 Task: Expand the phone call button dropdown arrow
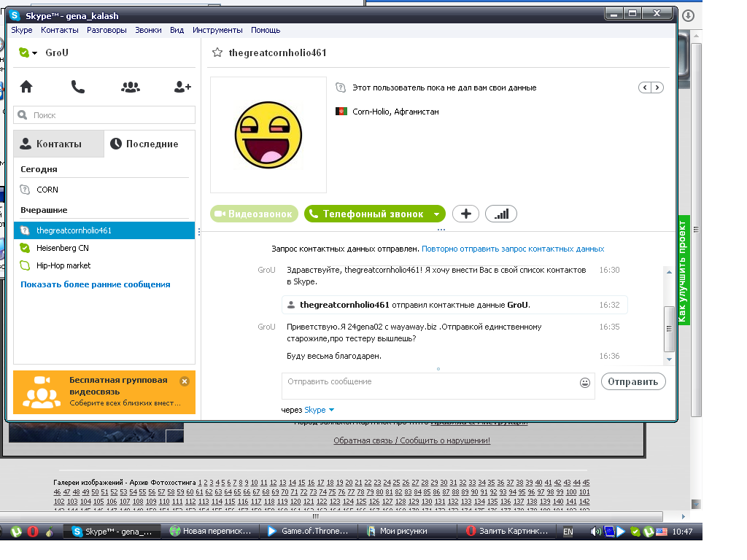tap(436, 214)
